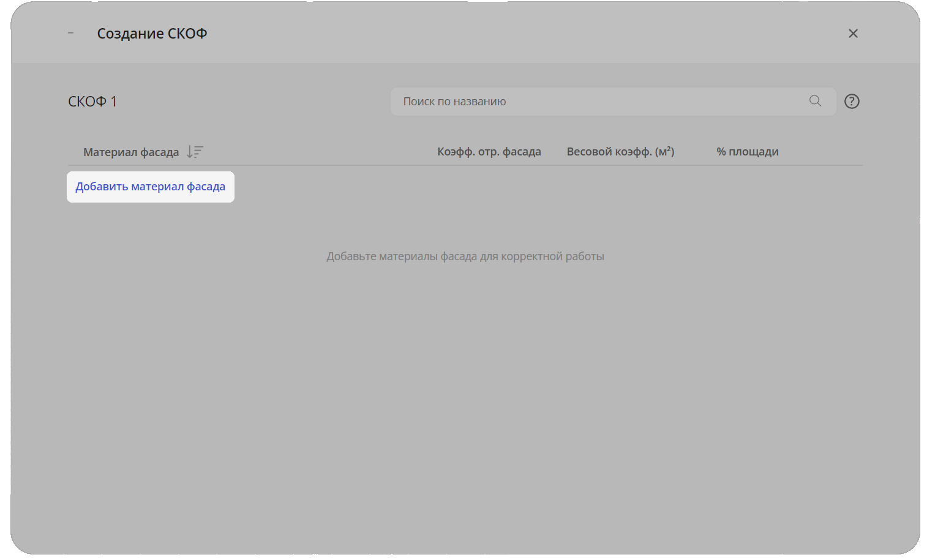Click the 'Создание СКОФ' window title
Viewport: 935px width, 560px height.
[x=152, y=34]
